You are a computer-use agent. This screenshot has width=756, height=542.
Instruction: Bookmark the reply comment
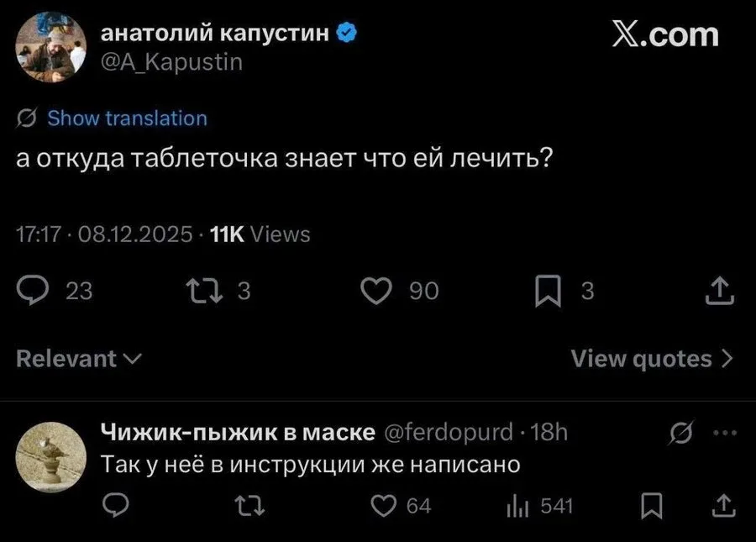pyautogui.click(x=649, y=505)
